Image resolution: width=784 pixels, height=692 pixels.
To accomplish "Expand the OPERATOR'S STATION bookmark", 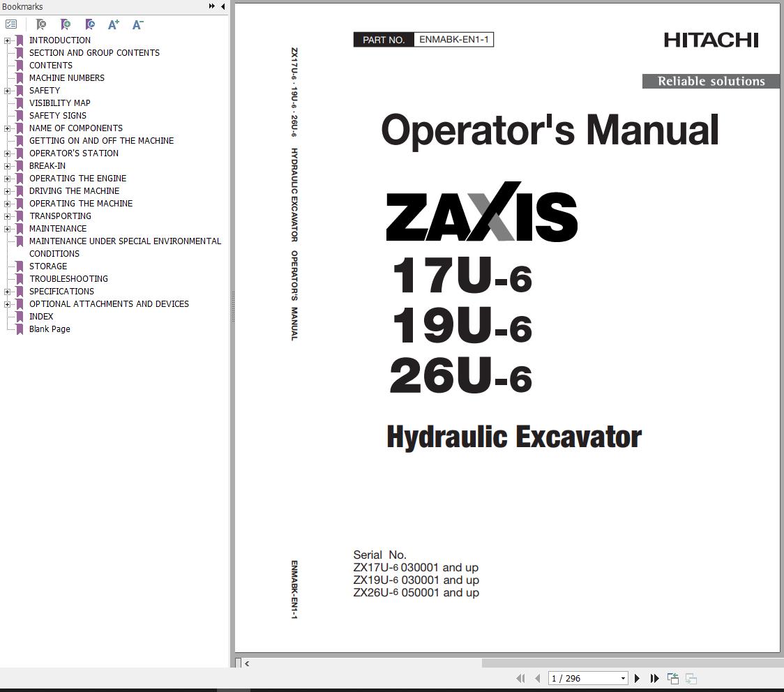I will pyautogui.click(x=7, y=153).
